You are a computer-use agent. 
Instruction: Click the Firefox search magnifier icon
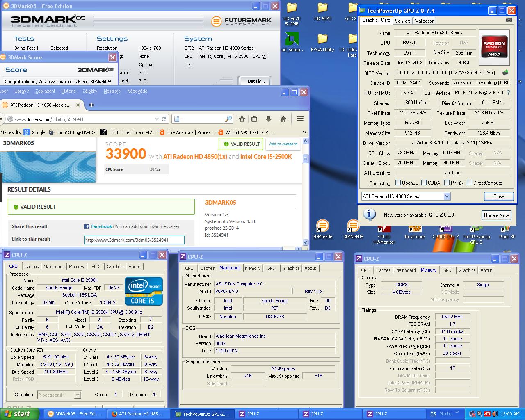[x=228, y=119]
